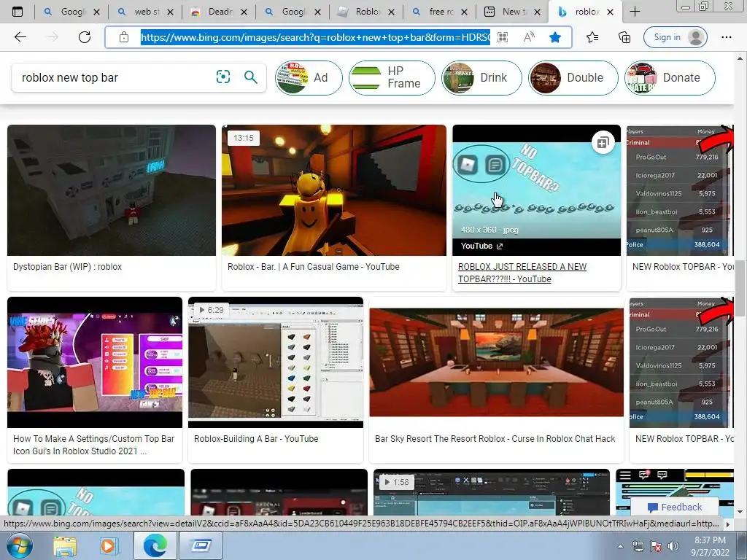The image size is (747, 560).
Task: Filter results by Ad suggestion
Action: click(309, 77)
